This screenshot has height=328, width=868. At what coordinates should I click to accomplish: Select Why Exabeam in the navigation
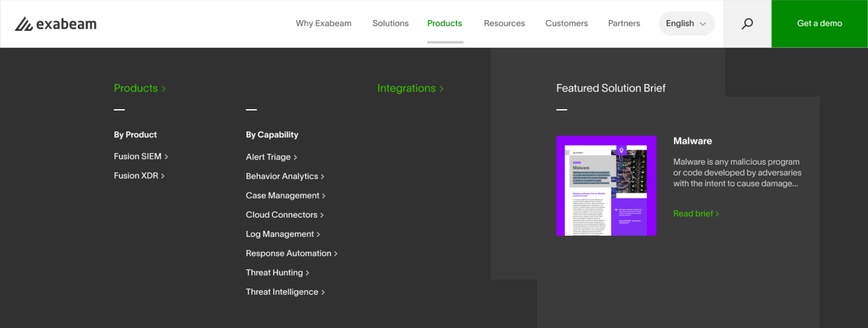pyautogui.click(x=323, y=23)
